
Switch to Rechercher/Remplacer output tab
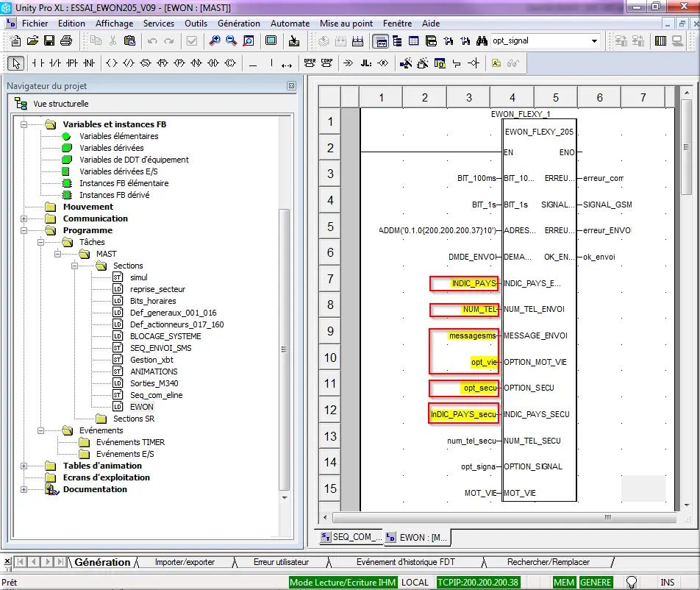tap(549, 562)
